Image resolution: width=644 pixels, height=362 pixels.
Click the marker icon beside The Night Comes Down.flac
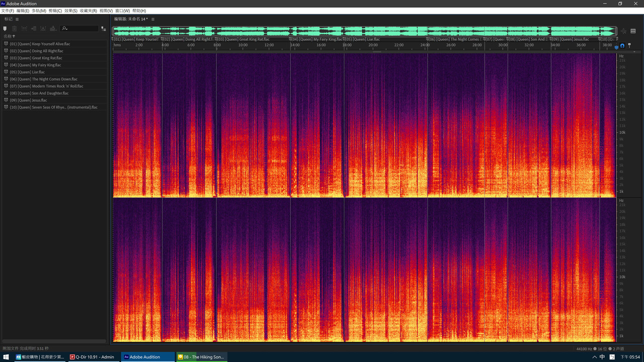6,79
